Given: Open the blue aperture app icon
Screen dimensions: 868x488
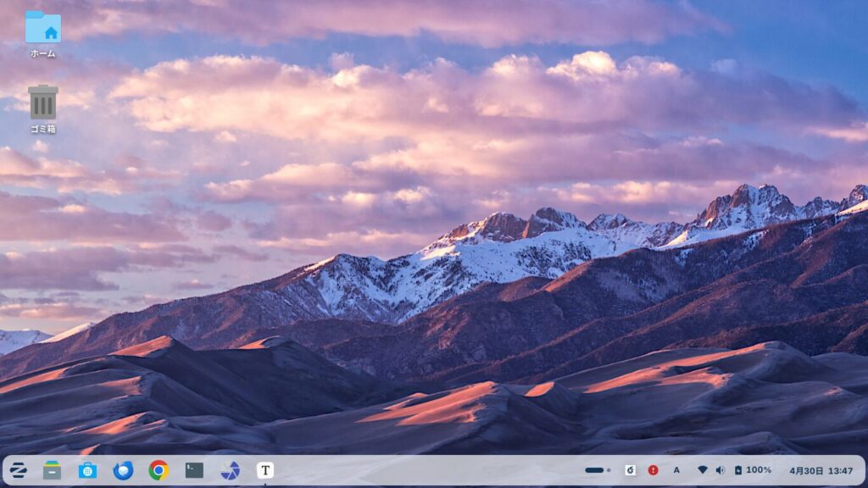Looking at the screenshot, I should (230, 470).
